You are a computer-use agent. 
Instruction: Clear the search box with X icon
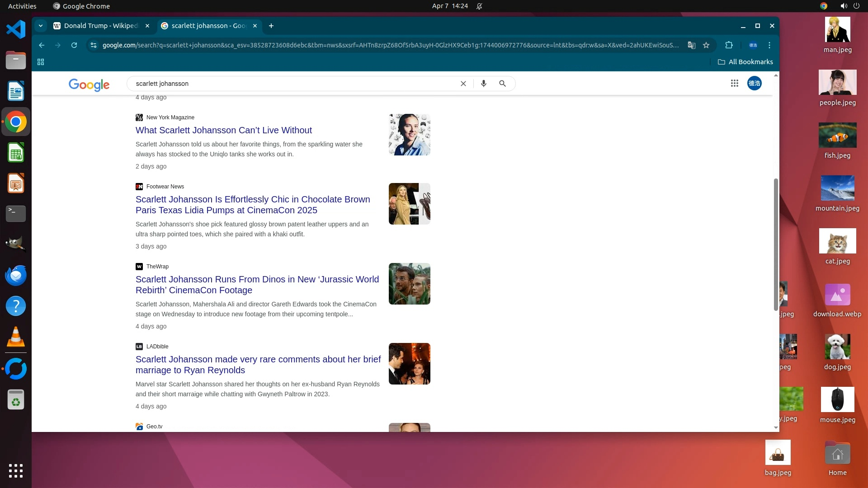coord(463,84)
